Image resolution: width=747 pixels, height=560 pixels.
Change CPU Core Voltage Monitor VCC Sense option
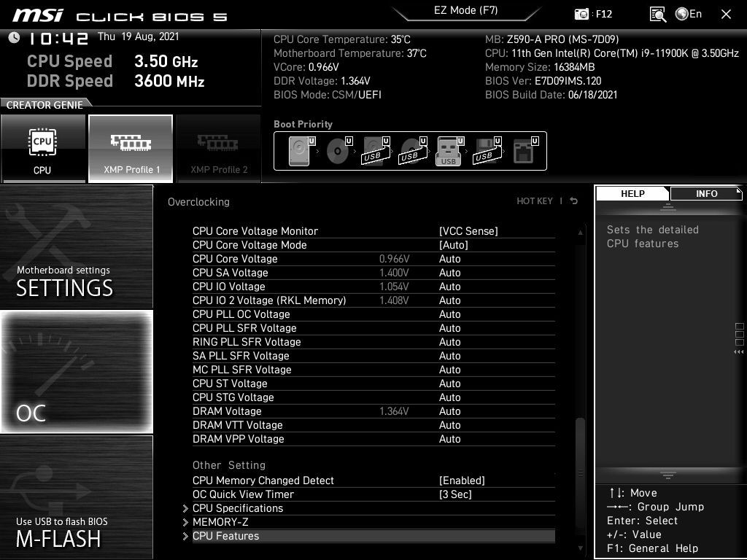pyautogui.click(x=468, y=231)
